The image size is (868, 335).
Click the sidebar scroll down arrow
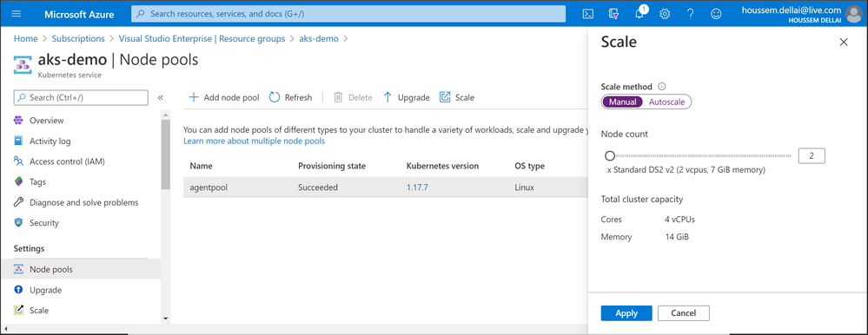click(x=165, y=319)
